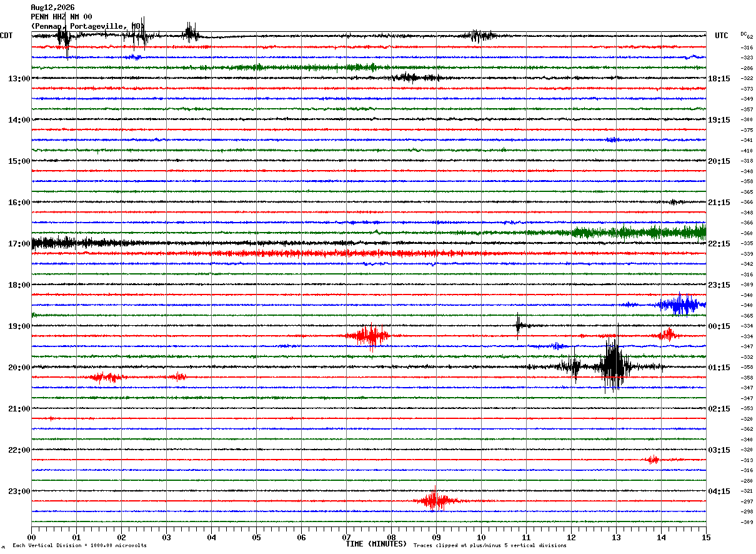Screen dimensions: 756x554
Task: Click minute 08 on the time axis
Action: pos(391,537)
